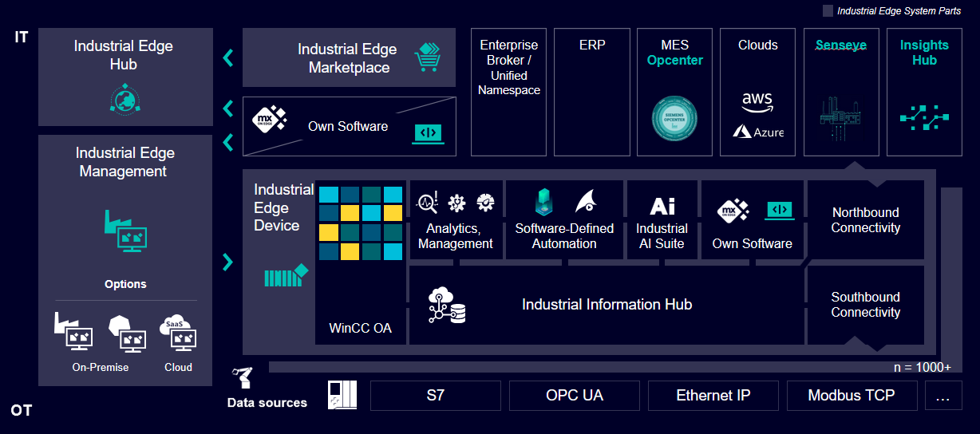Screen dimensions: 980x434
Task: Click the ellipsis box after Modbus TCP
Action: 942,395
